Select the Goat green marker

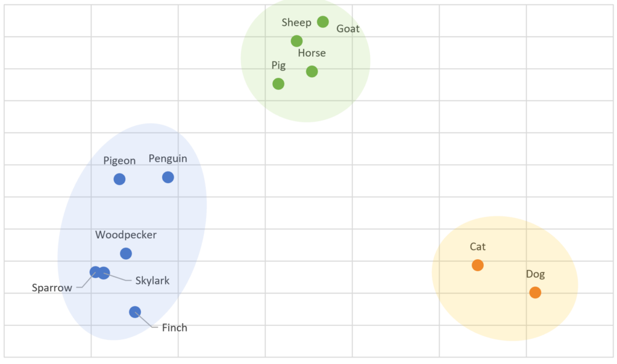click(323, 22)
